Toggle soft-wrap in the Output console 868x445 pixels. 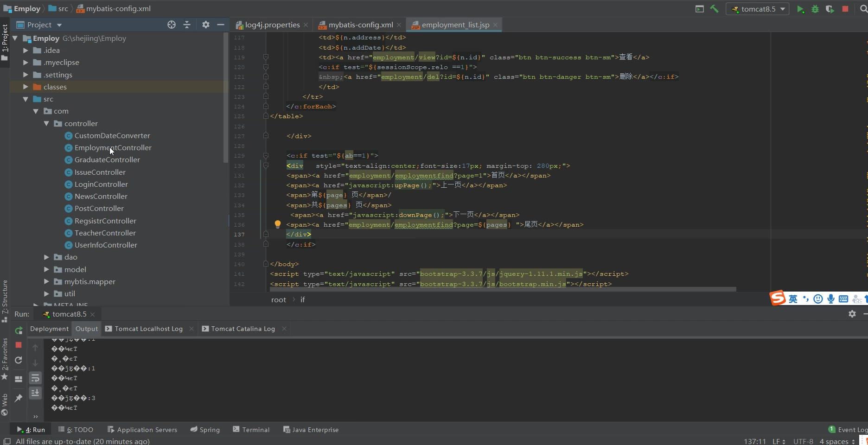(x=35, y=378)
